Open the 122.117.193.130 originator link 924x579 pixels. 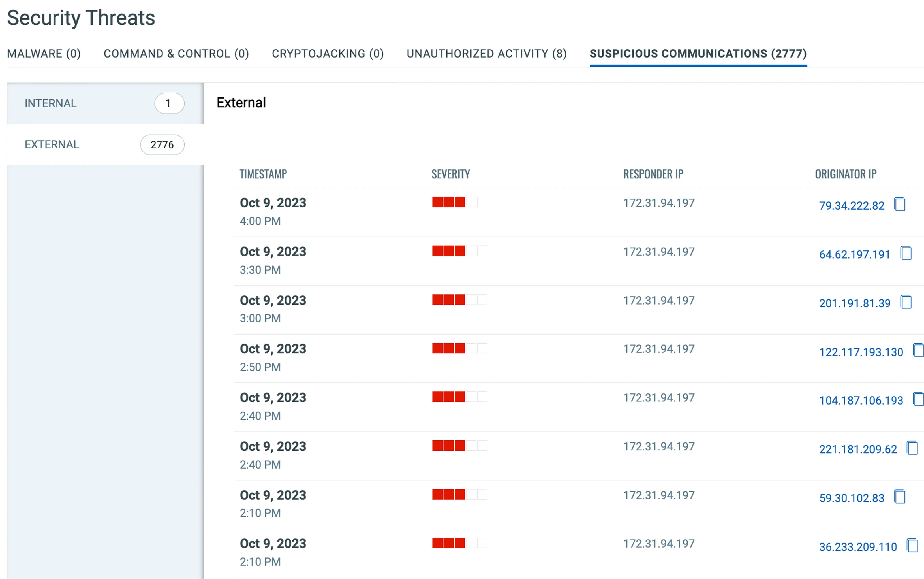click(x=861, y=352)
